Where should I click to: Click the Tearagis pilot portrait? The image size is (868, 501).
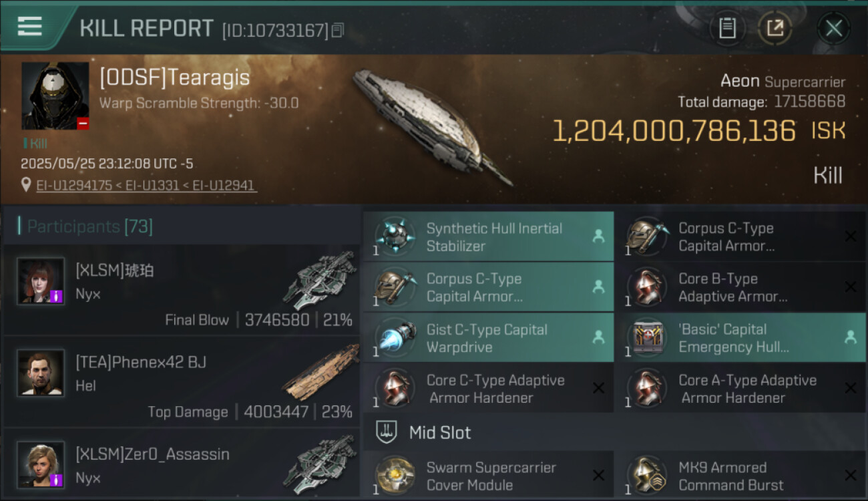point(55,96)
